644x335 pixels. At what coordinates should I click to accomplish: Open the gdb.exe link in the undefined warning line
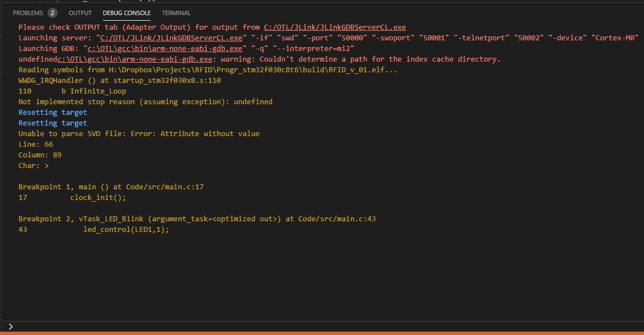135,59
